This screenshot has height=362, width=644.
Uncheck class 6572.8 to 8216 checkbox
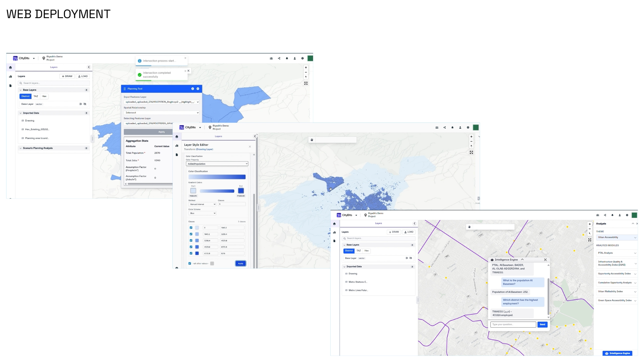(191, 253)
